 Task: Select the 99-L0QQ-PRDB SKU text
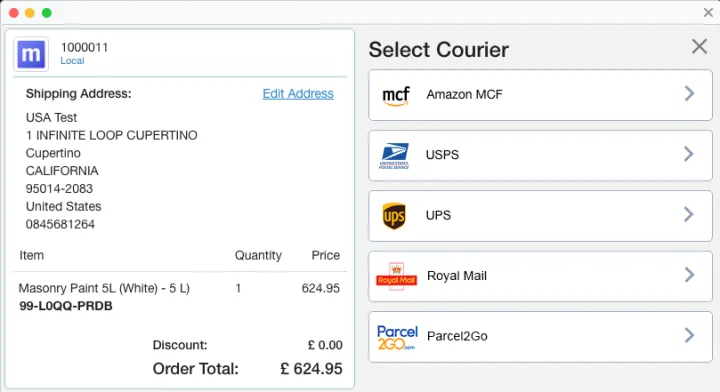(x=66, y=306)
